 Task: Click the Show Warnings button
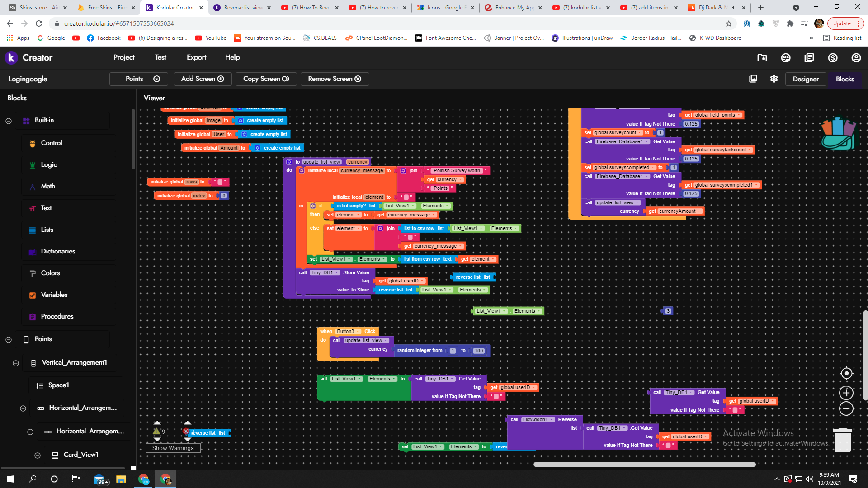coord(173,448)
